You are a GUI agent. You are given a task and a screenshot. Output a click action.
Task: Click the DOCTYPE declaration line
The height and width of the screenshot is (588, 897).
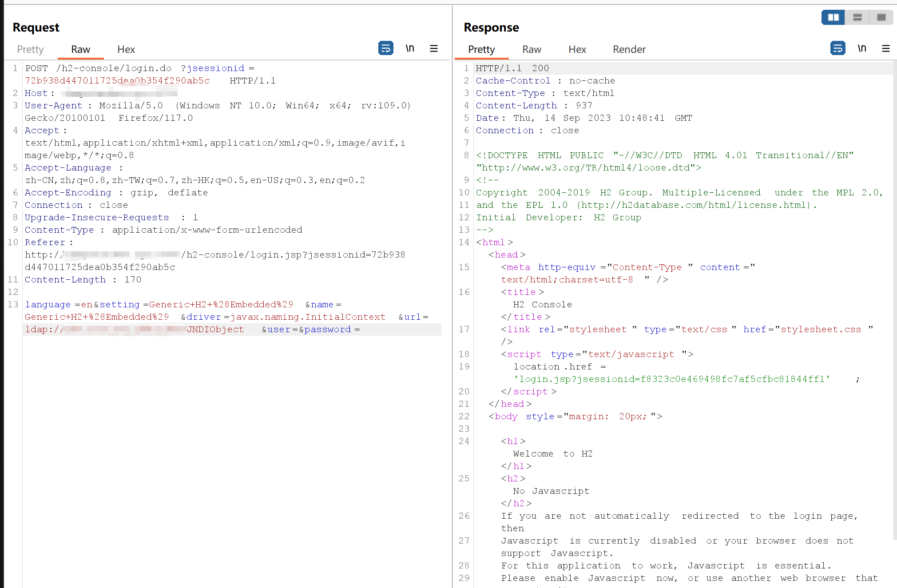665,155
